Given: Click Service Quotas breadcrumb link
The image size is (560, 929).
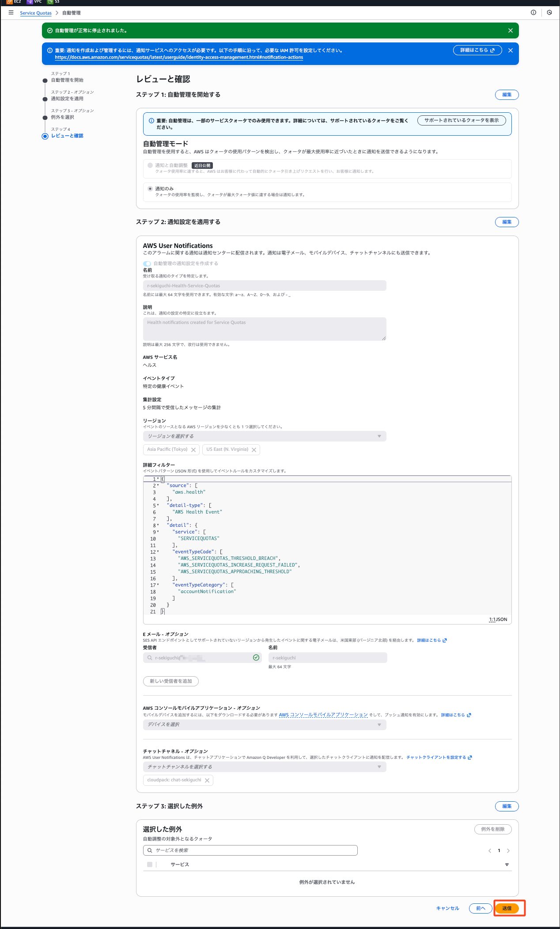Looking at the screenshot, I should click(x=36, y=13).
